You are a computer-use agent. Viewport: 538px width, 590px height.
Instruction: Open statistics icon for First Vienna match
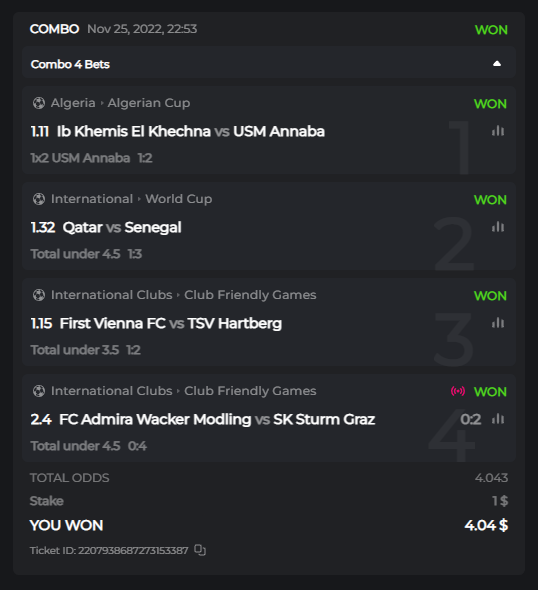pos(498,323)
